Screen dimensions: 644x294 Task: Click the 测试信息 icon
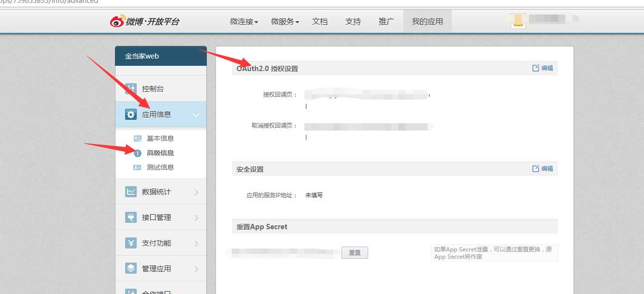tap(138, 167)
